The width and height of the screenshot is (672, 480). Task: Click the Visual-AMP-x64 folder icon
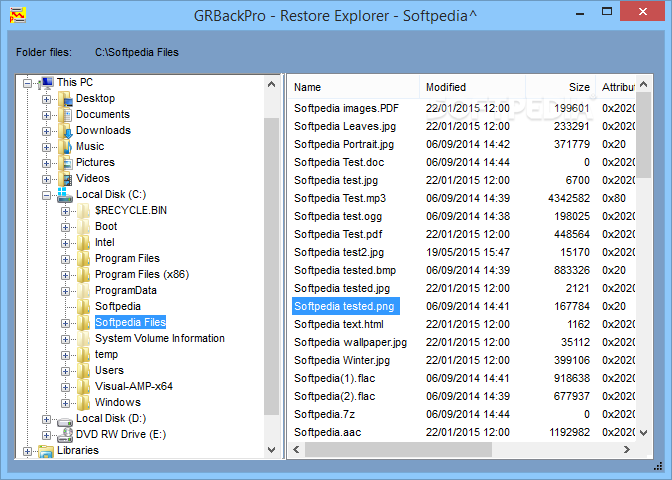point(84,387)
